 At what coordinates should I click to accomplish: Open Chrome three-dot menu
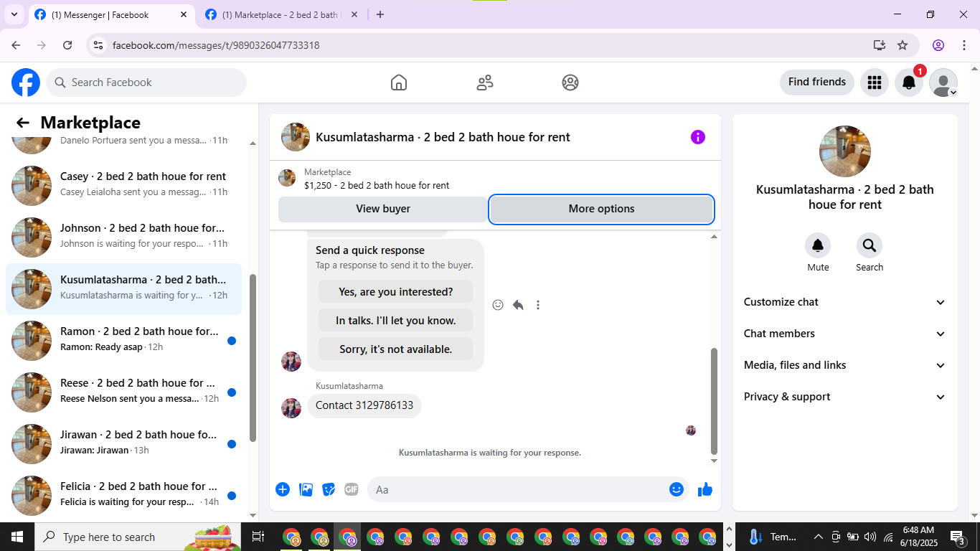964,45
